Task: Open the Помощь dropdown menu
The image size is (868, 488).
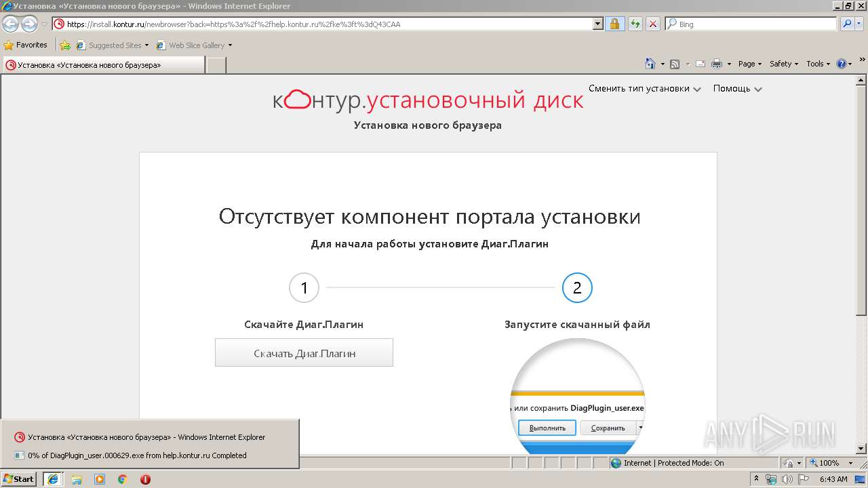Action: (x=737, y=89)
